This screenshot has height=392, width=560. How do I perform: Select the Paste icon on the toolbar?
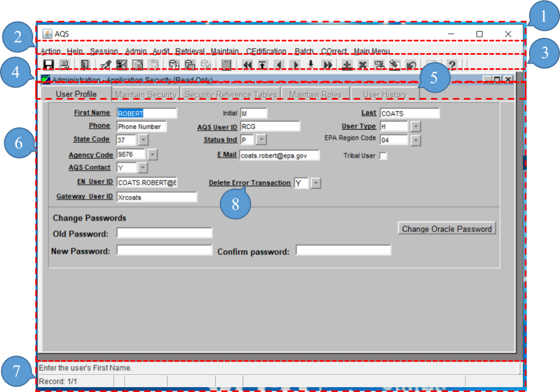tap(154, 64)
